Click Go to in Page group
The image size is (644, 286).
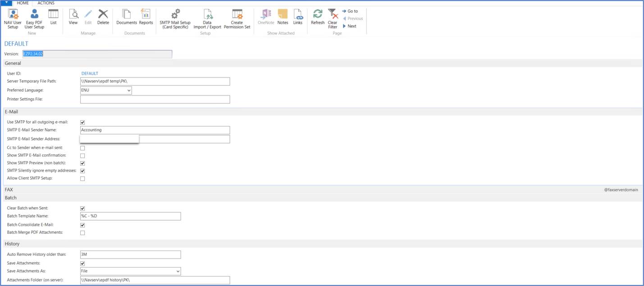pyautogui.click(x=350, y=11)
